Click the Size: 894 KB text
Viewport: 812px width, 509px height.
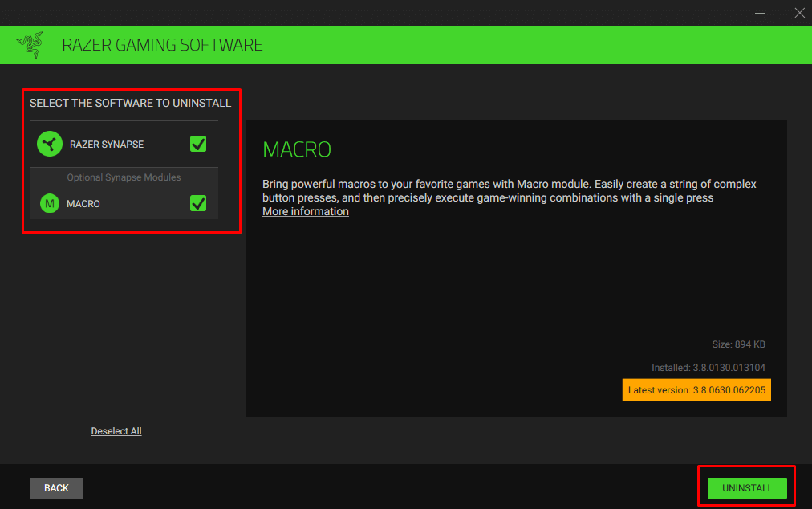click(738, 344)
